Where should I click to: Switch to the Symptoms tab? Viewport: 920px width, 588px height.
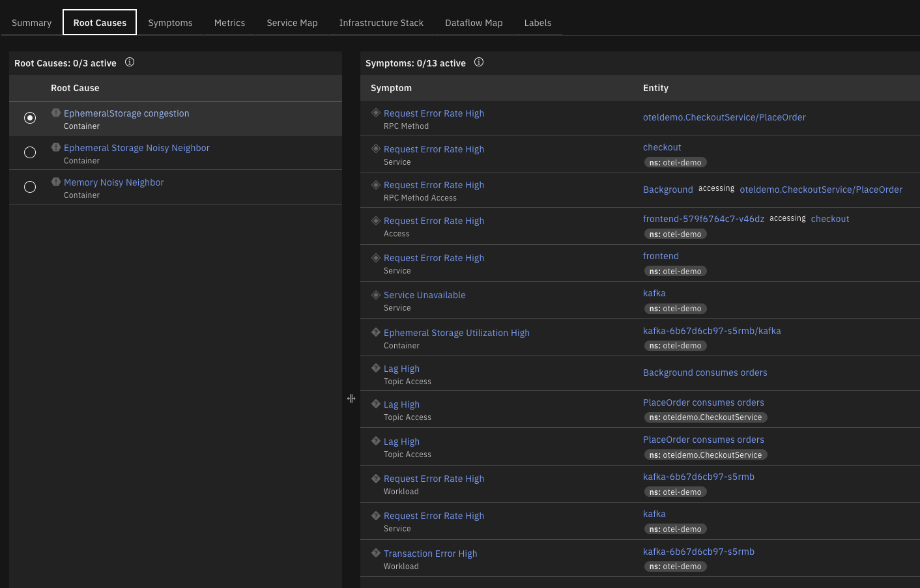pos(170,23)
